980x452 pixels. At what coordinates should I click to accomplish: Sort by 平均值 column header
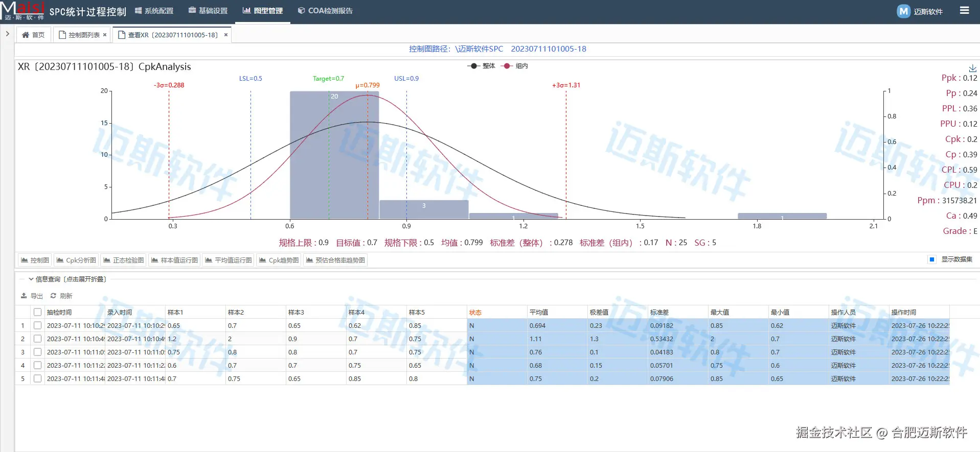click(557, 312)
